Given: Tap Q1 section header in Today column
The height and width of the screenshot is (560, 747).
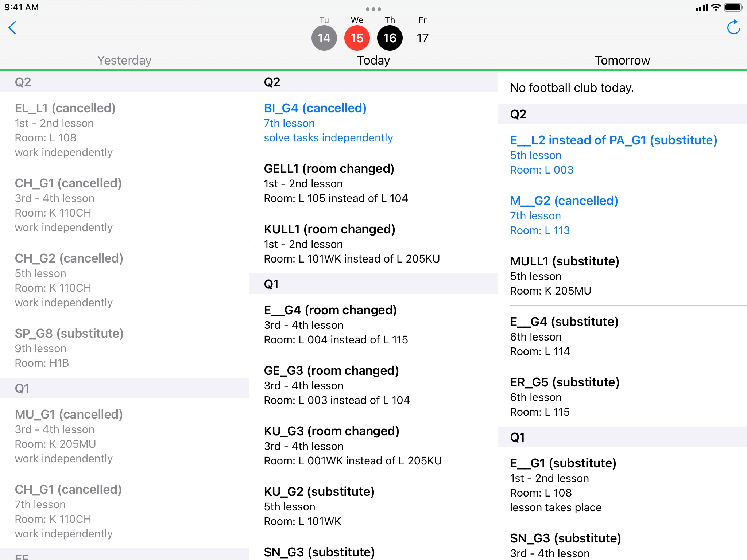Looking at the screenshot, I should [x=373, y=284].
